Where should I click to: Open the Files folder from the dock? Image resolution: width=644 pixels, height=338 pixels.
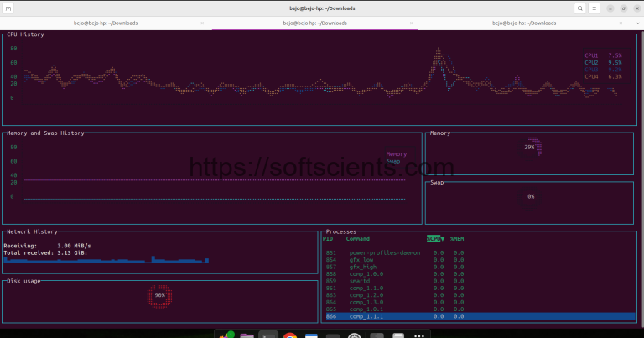point(247,335)
